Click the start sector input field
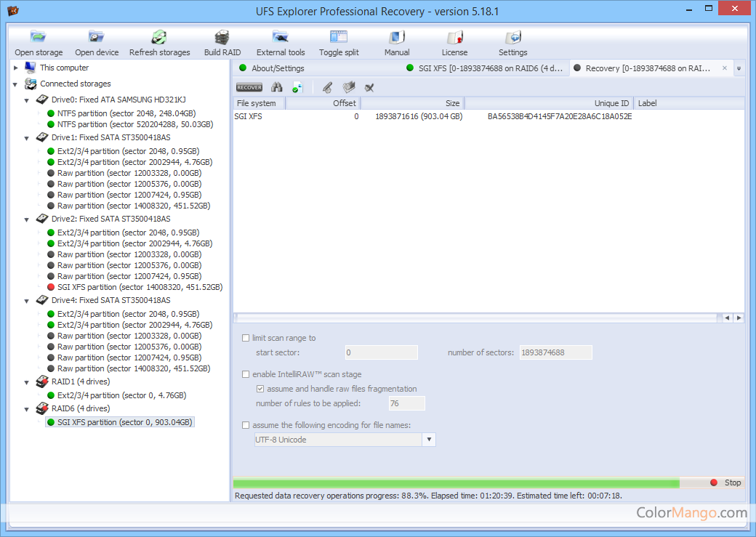 (382, 352)
